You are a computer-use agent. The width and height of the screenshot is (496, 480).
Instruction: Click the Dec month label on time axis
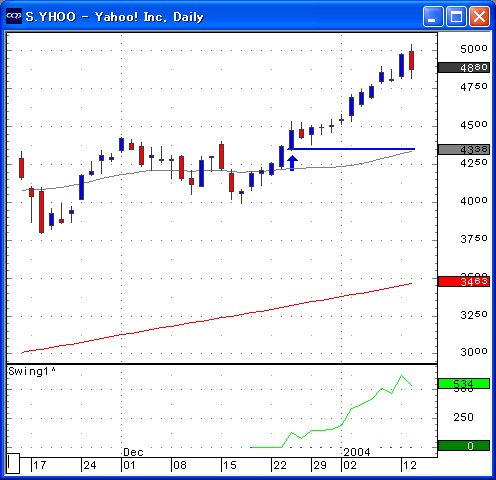[133, 452]
